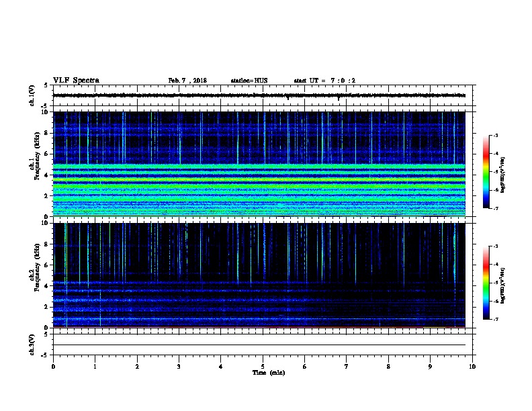Click the "Feb. 7, 2018" date text

point(187,81)
